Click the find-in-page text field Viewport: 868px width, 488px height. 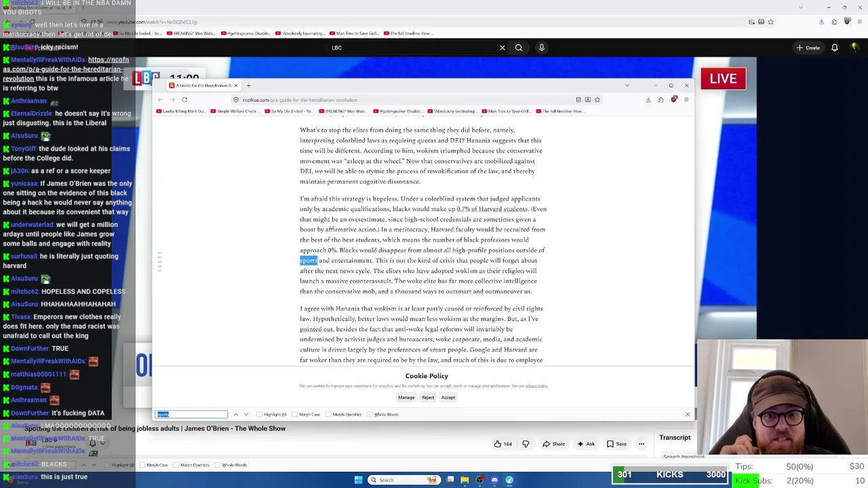192,414
